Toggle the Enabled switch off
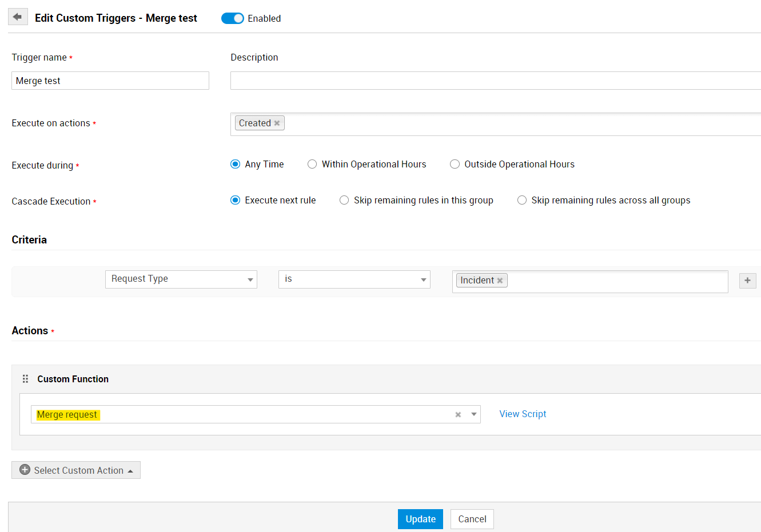Viewport: 761px width, 532px height. (233, 18)
